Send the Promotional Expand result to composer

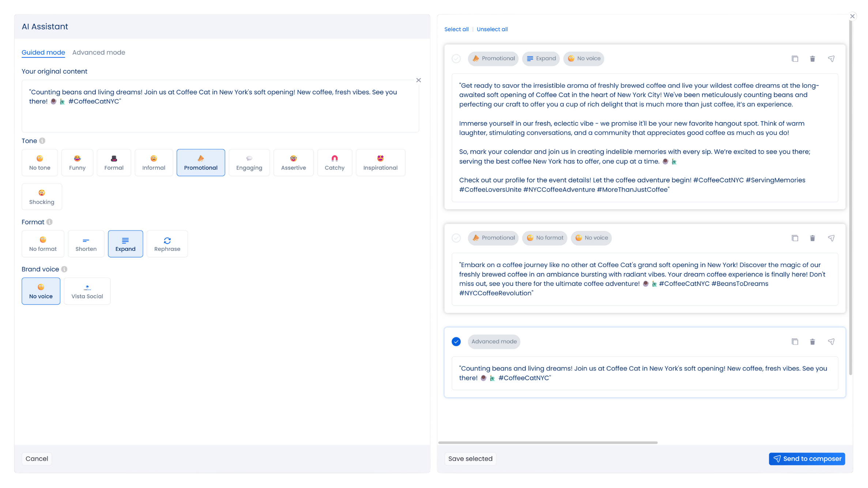coord(831,59)
